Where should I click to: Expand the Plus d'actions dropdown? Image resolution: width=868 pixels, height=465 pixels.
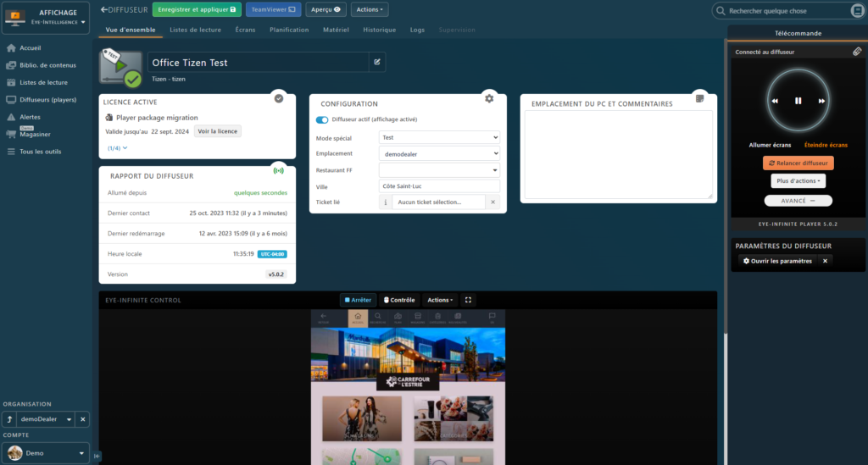[x=798, y=180]
